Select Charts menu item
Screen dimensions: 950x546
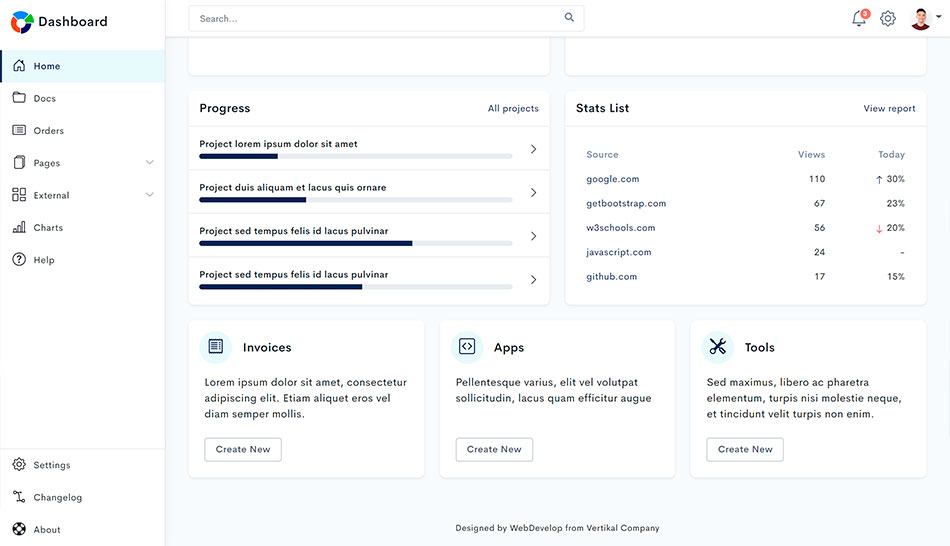[82, 227]
